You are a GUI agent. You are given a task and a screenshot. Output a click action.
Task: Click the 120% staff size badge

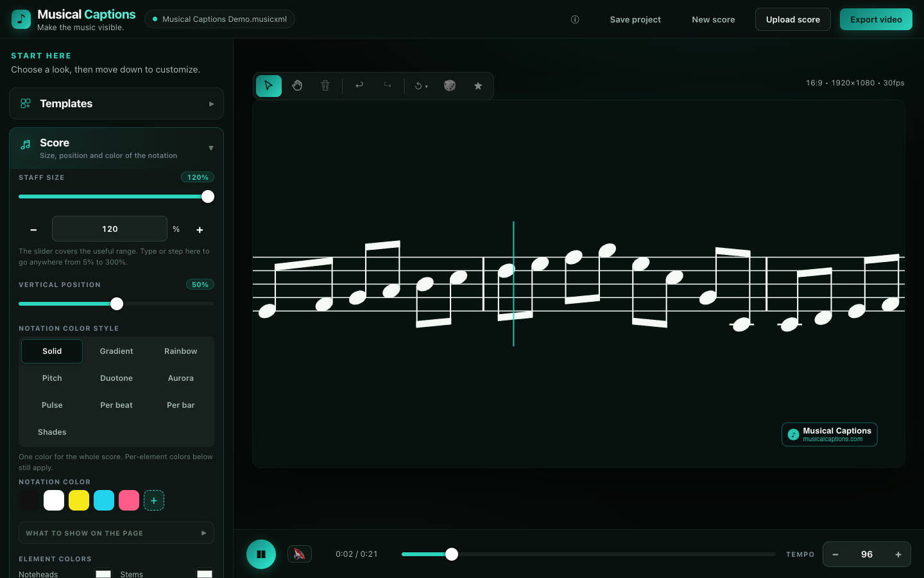pos(198,177)
